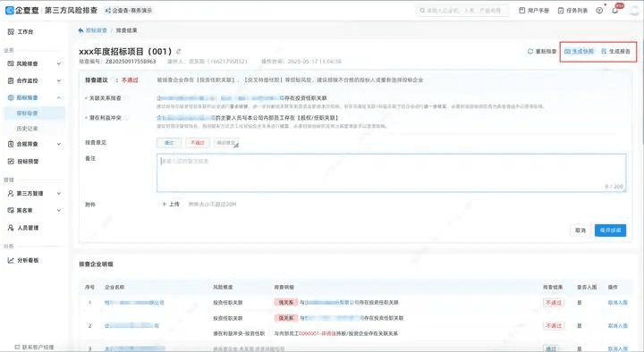The image size is (644, 352).
Task: Click the edit pencil beside the project title
Action: 178,52
